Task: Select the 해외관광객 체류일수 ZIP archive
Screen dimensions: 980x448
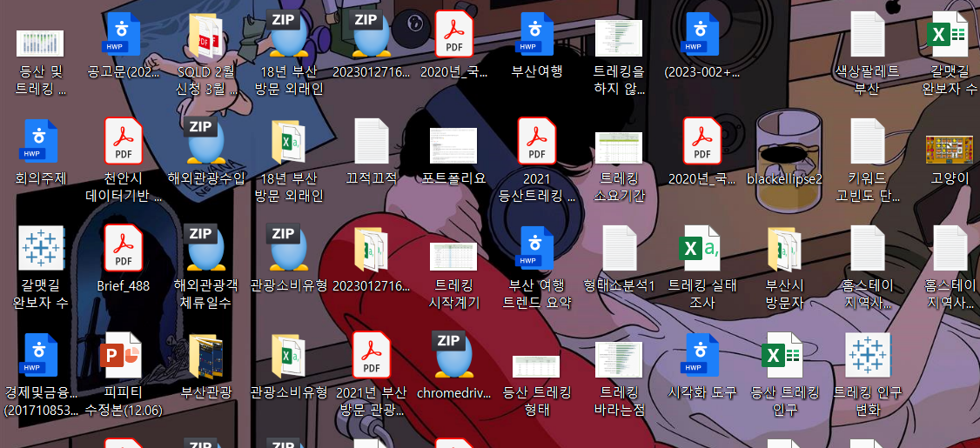Action: pos(206,248)
